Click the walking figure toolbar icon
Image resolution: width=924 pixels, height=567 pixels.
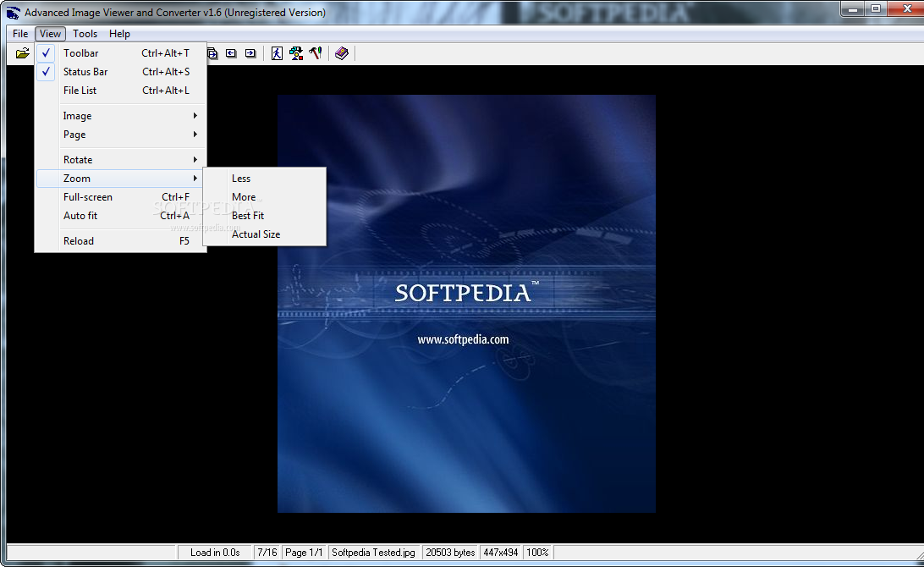277,53
